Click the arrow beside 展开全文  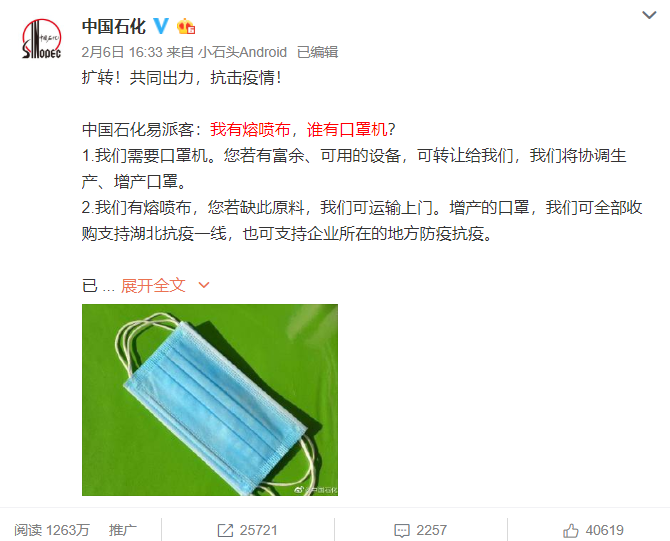tap(204, 285)
